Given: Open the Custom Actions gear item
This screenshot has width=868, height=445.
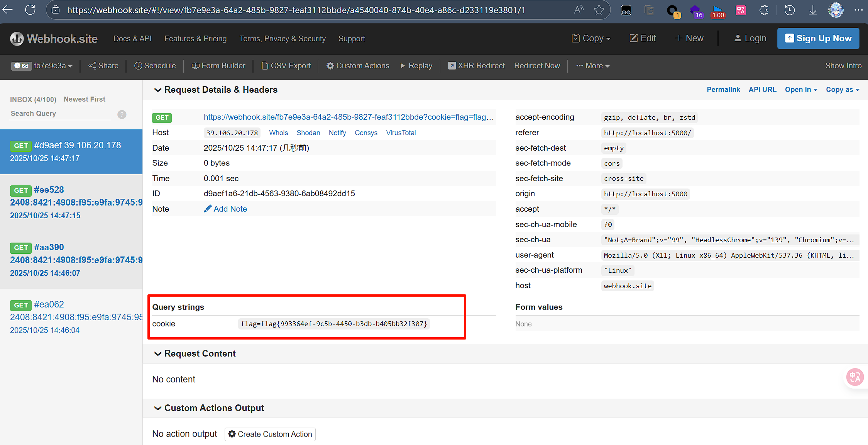Looking at the screenshot, I should pyautogui.click(x=358, y=66).
